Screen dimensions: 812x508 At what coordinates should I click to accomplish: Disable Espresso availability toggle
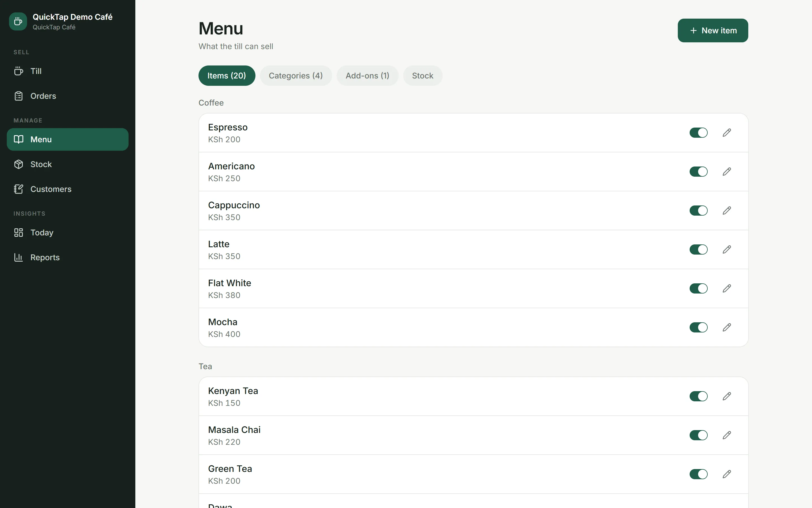tap(699, 133)
